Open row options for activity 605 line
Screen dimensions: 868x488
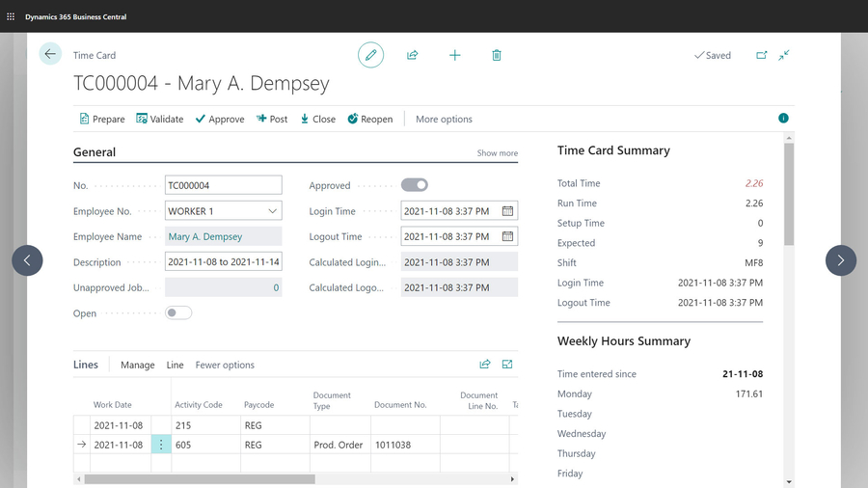161,445
